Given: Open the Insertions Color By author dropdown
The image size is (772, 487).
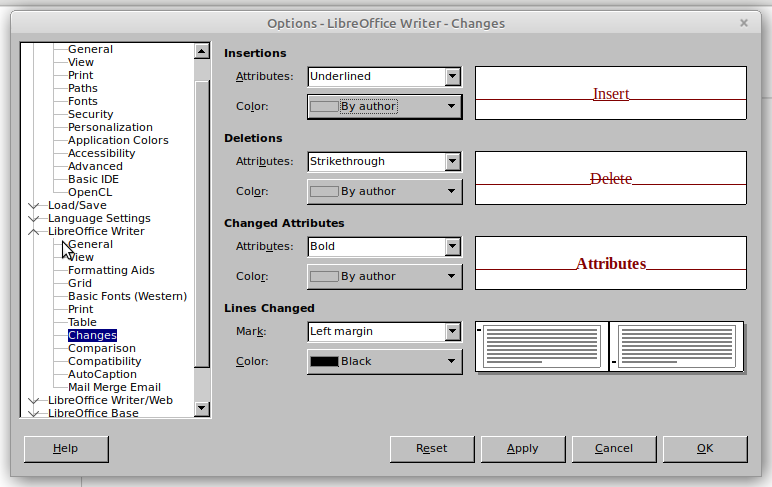Looking at the screenshot, I should click(385, 107).
